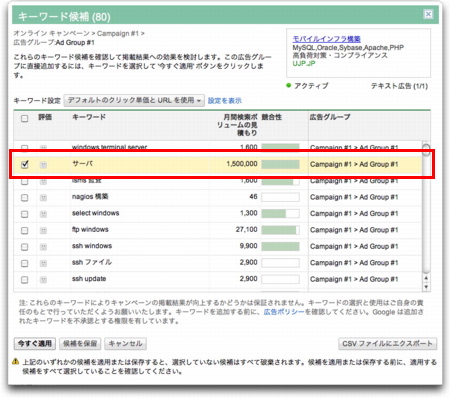Click the 27,100 search volume value
The width and height of the screenshot is (450, 398).
[x=247, y=230]
